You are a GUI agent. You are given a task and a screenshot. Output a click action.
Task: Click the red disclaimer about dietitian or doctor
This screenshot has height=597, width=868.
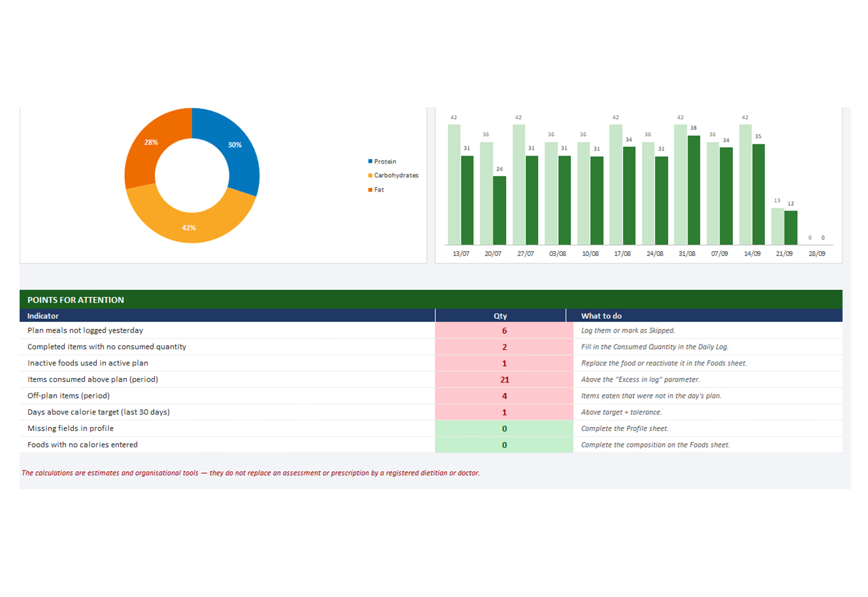tap(250, 473)
